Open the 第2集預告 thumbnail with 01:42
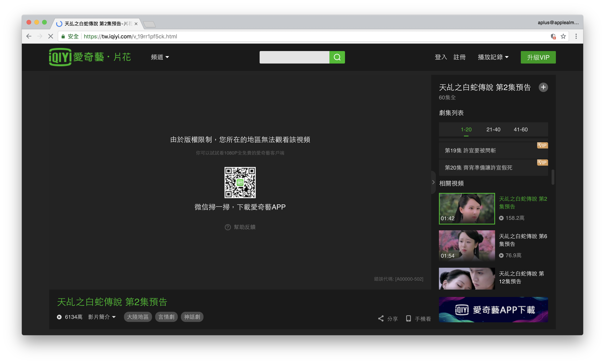Image resolution: width=605 pixels, height=364 pixels. 467,209
